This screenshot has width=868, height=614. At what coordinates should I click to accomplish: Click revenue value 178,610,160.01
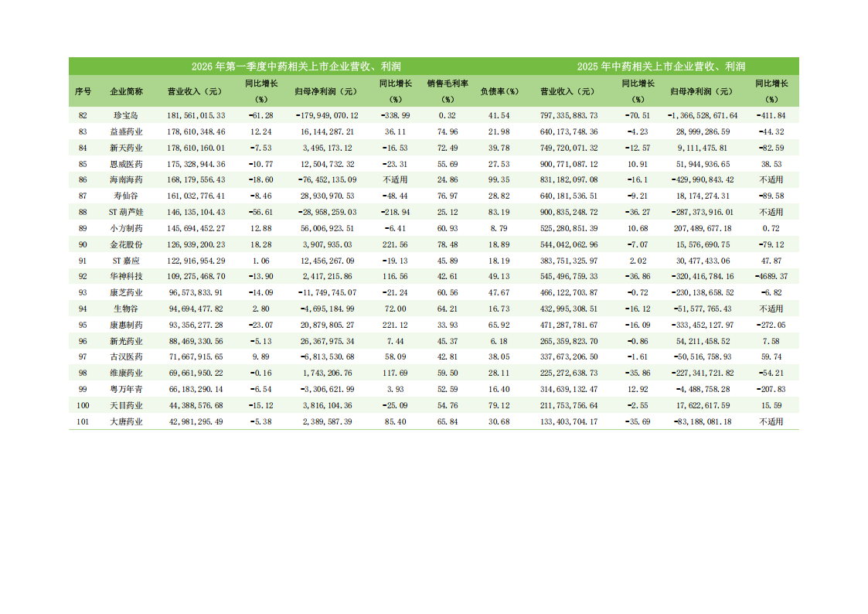pyautogui.click(x=196, y=148)
